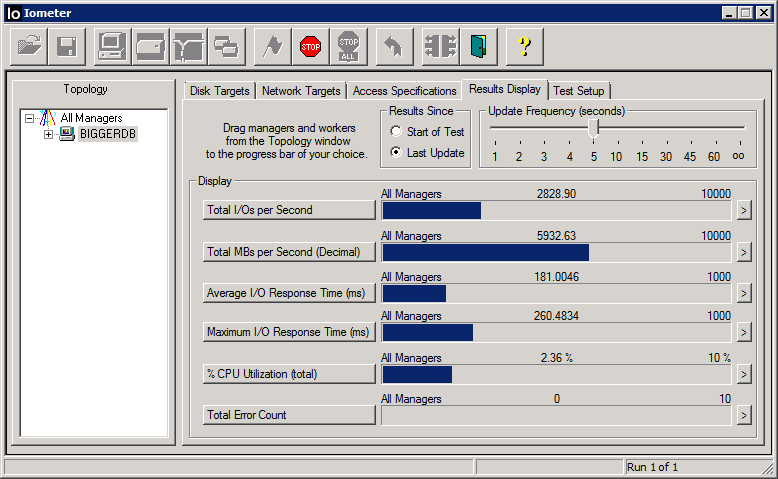
Task: Reset workers with the undo arrow icon
Action: (x=394, y=47)
